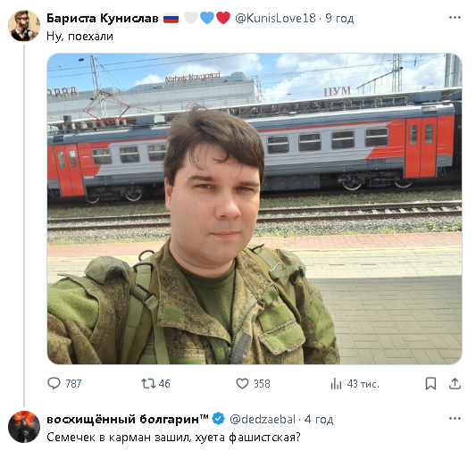Open more options menu on reply tweet
476x451 pixels.
tap(455, 419)
